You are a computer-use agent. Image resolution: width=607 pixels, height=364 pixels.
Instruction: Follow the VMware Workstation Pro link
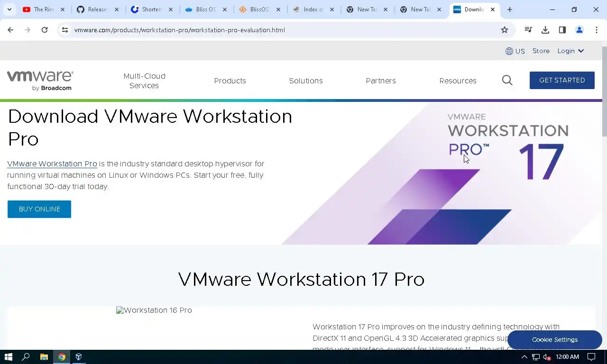coord(52,164)
